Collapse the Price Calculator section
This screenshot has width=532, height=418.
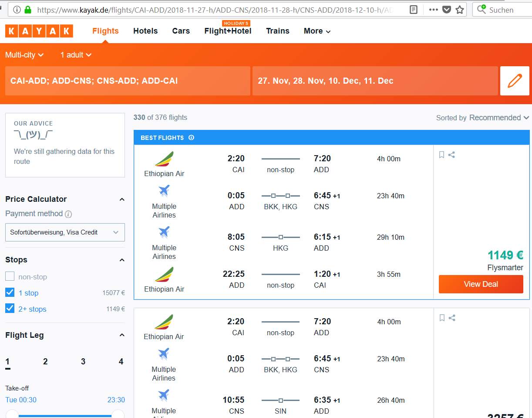(x=122, y=199)
